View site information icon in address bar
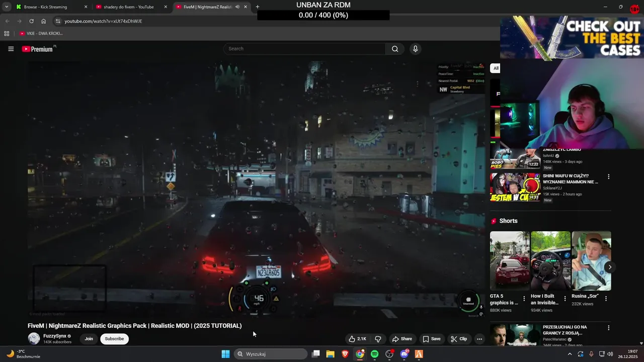The image size is (644, 362). tap(58, 21)
